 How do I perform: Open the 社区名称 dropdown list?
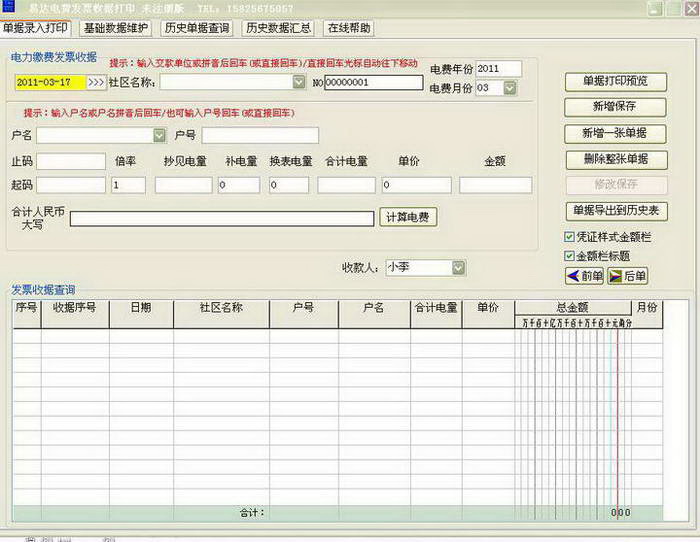click(x=299, y=82)
